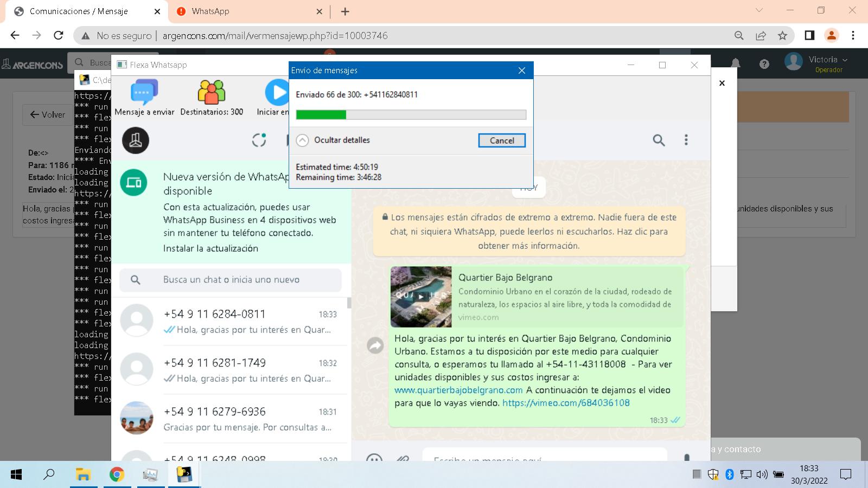Open vimeo.com/684036108 link in message
Viewport: 868px width, 488px height.
566,403
